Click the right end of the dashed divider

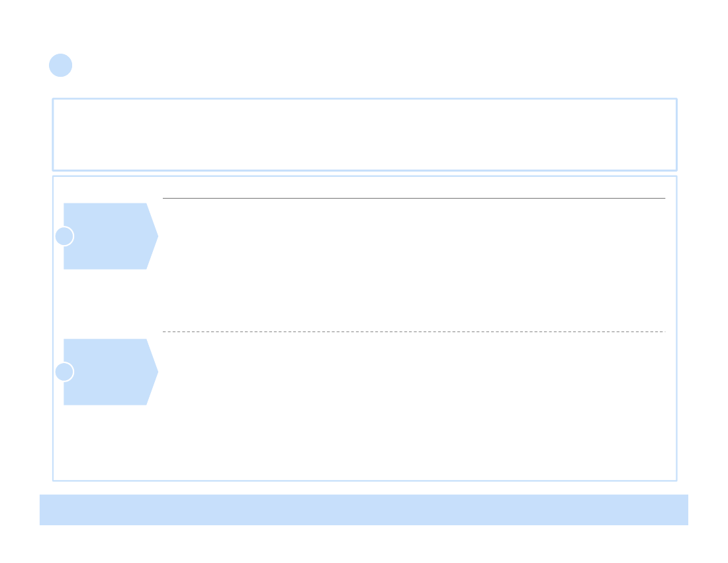pos(663,332)
